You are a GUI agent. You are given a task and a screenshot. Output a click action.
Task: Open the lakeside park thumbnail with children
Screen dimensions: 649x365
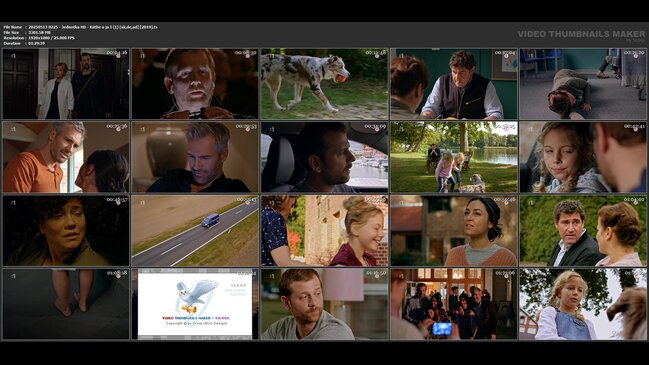click(454, 157)
